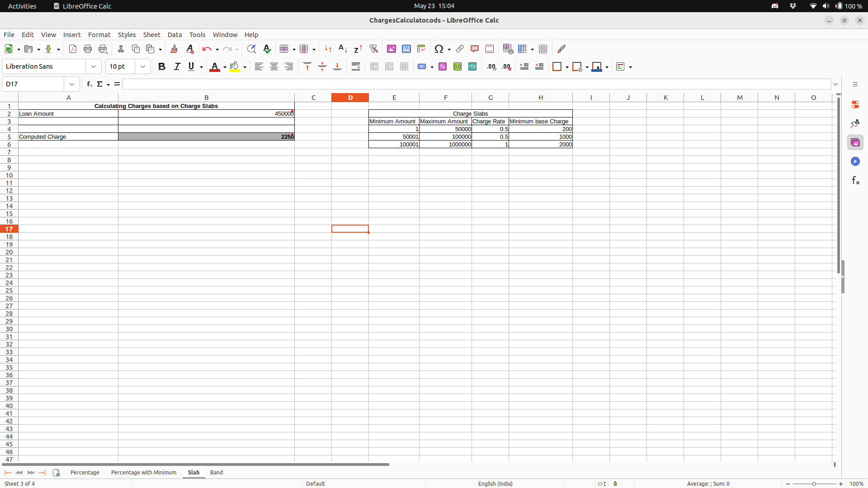868x488 pixels.
Task: Open the Special Character omega icon
Action: 439,49
